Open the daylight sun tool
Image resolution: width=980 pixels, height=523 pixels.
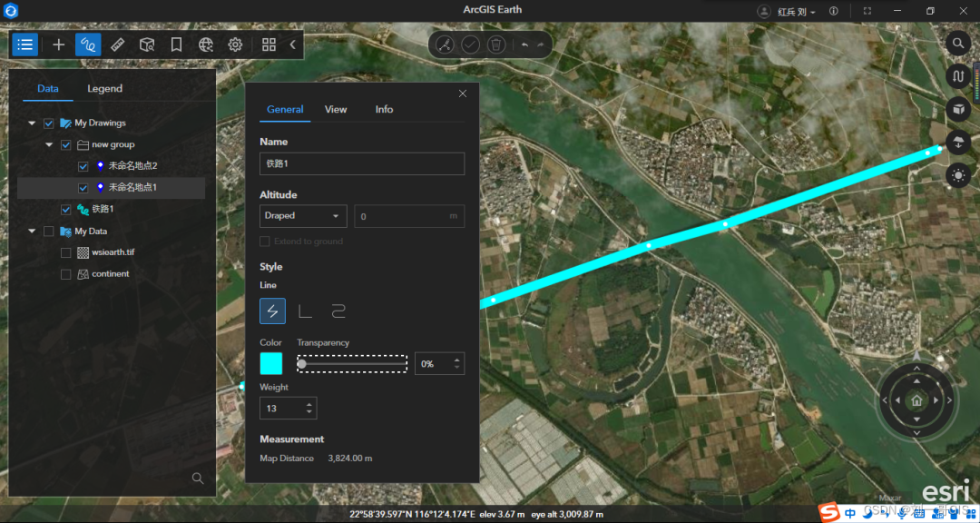pos(957,176)
